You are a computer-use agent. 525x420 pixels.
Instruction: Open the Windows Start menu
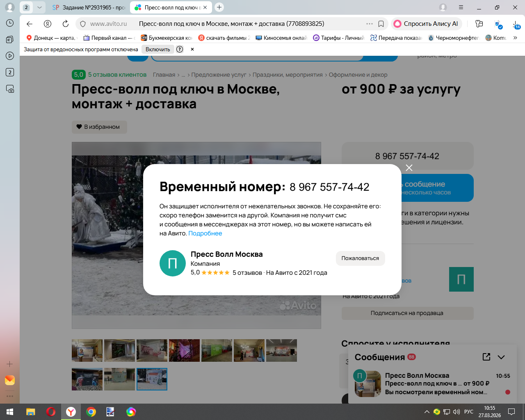[x=10, y=412]
